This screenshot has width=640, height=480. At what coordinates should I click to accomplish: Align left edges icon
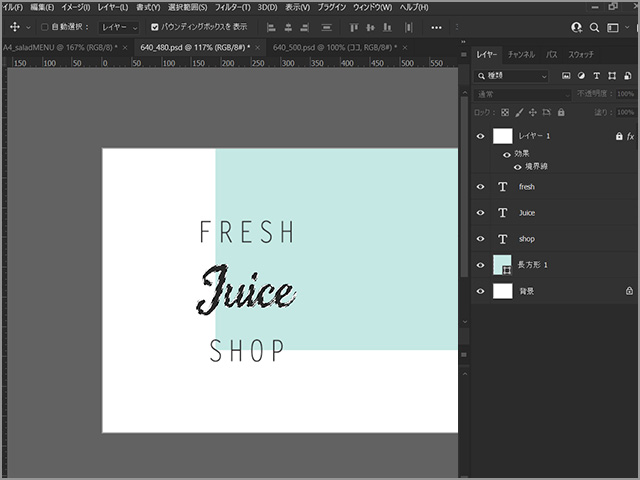pos(271,27)
